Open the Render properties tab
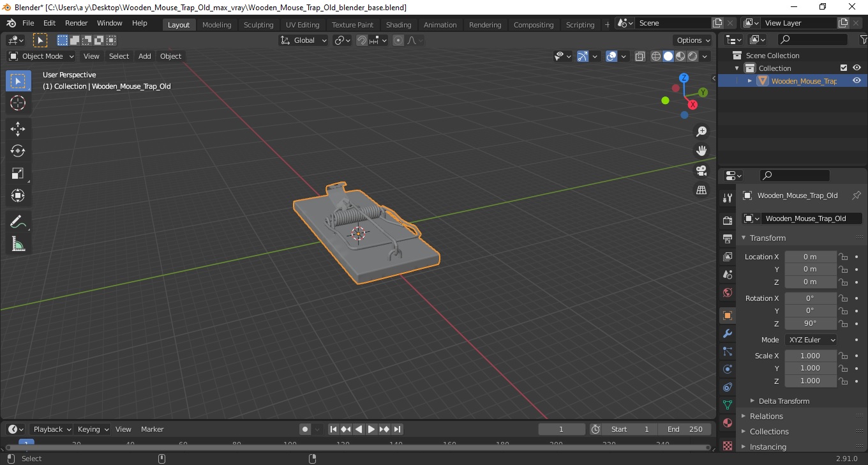Image resolution: width=868 pixels, height=465 pixels. pyautogui.click(x=727, y=220)
